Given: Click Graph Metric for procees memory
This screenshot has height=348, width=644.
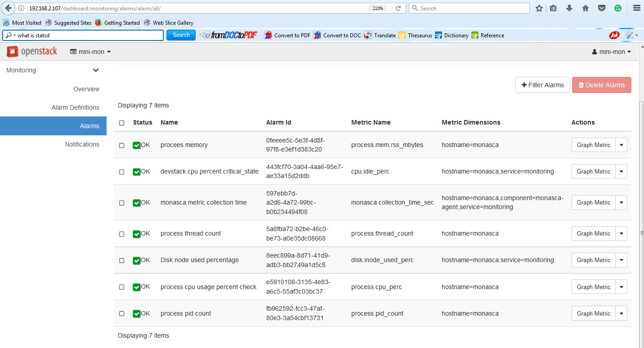Looking at the screenshot, I should (594, 145).
